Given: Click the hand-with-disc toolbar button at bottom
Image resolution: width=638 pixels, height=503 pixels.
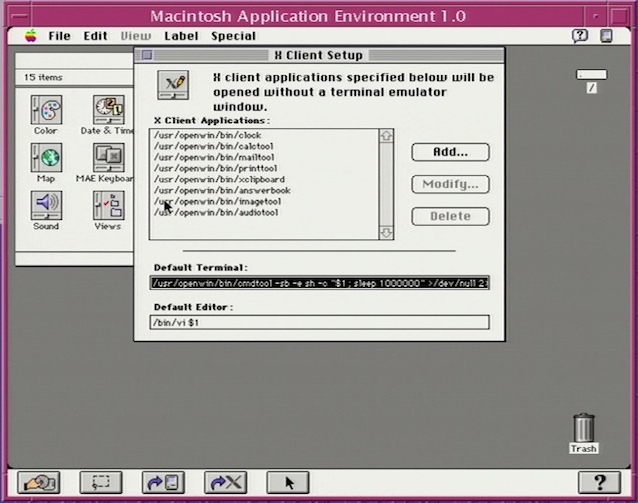Looking at the screenshot, I should click(39, 483).
